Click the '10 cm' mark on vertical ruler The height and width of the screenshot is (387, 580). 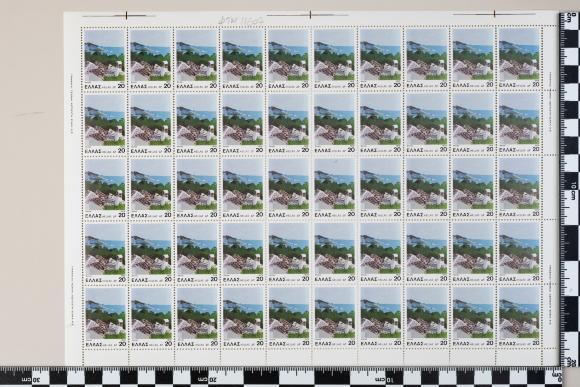tap(573, 190)
